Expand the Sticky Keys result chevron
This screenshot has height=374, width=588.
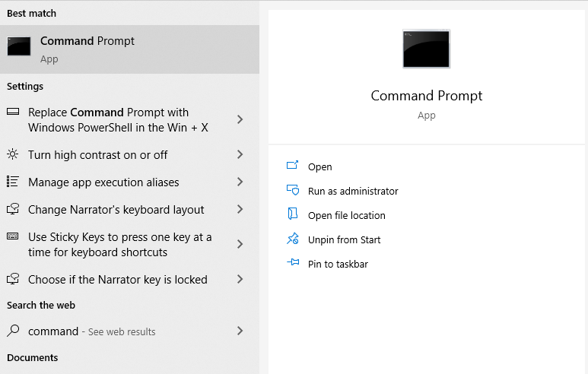240,244
